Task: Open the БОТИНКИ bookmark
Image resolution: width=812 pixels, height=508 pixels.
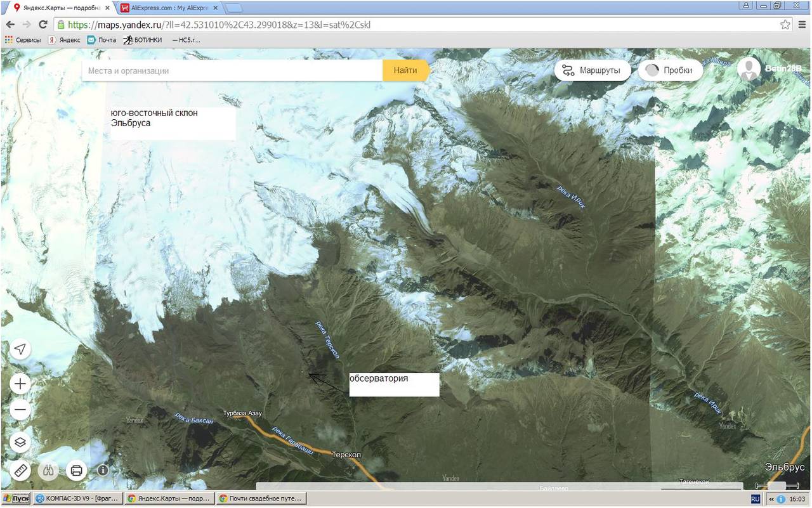Action: pyautogui.click(x=143, y=40)
